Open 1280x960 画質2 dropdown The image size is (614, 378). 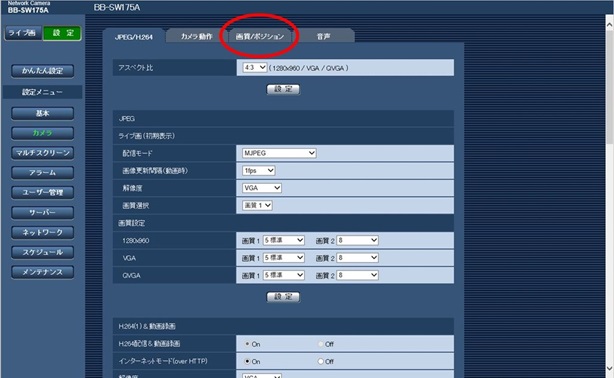tap(357, 240)
